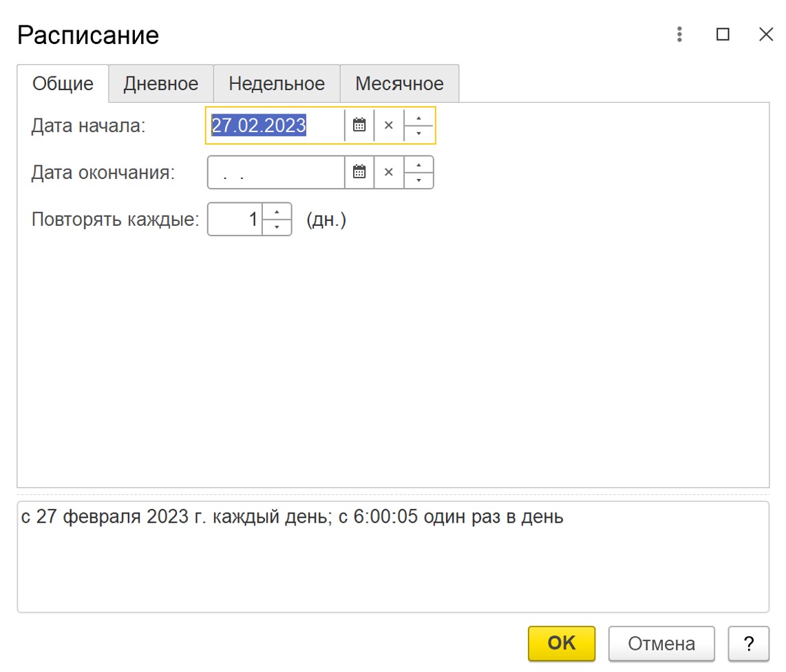Clear the Дата начала date with × icon
The image size is (786, 672).
pos(389,125)
